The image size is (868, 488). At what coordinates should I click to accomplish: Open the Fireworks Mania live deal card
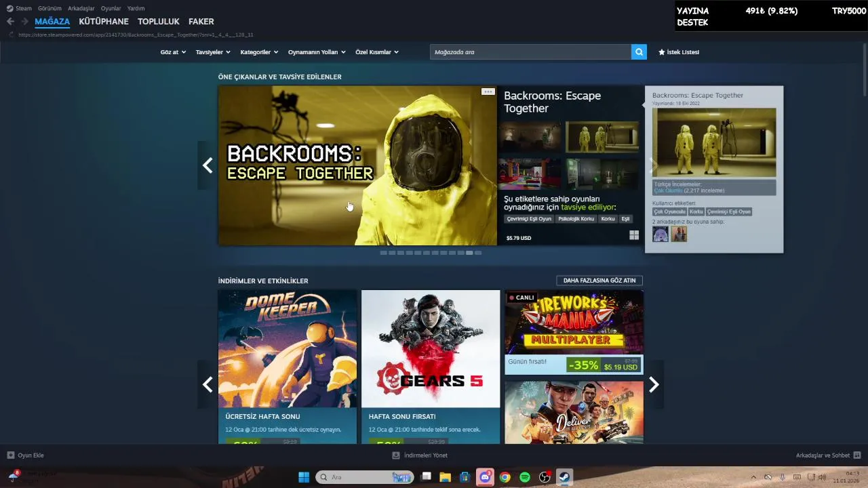pyautogui.click(x=574, y=332)
